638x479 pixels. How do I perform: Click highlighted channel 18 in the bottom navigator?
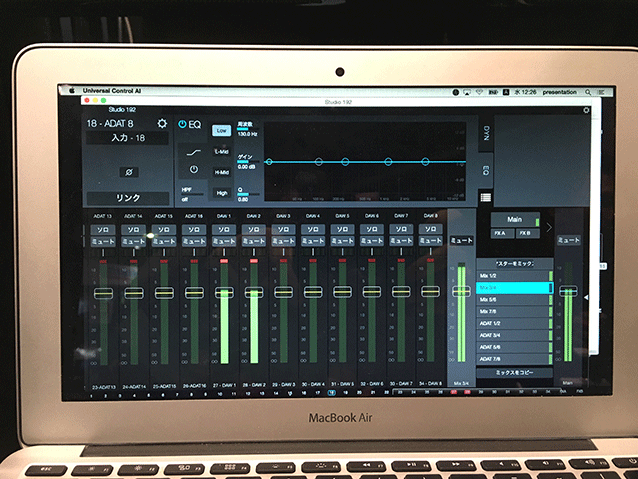click(332, 393)
